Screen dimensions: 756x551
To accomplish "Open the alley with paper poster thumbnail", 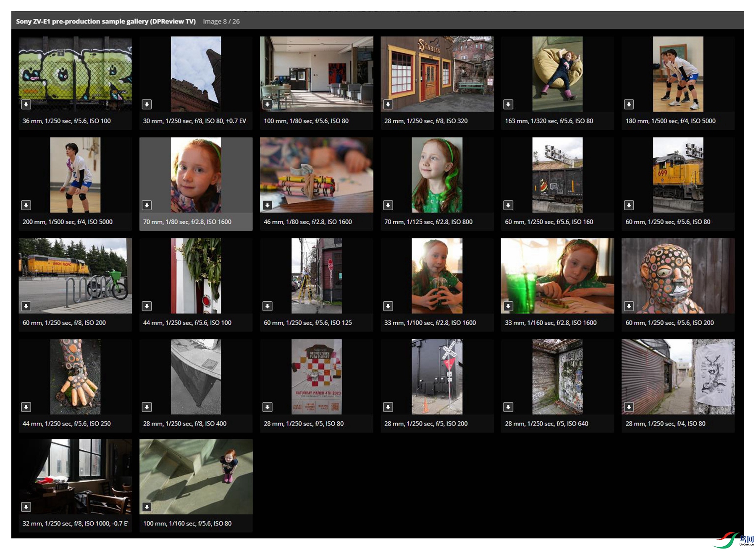I will (x=678, y=376).
